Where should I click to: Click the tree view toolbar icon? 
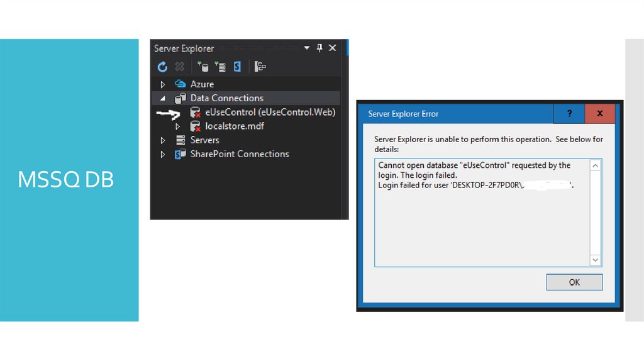(x=260, y=67)
